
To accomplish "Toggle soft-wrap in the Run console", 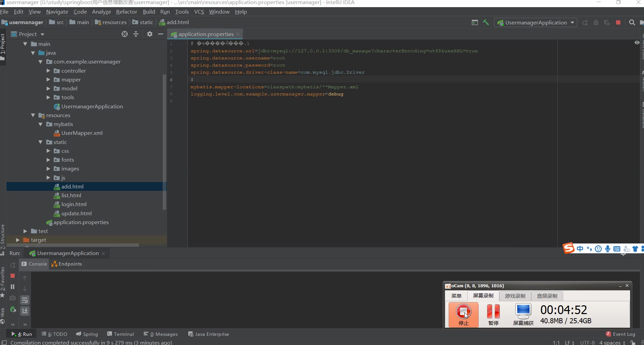I will (x=25, y=300).
